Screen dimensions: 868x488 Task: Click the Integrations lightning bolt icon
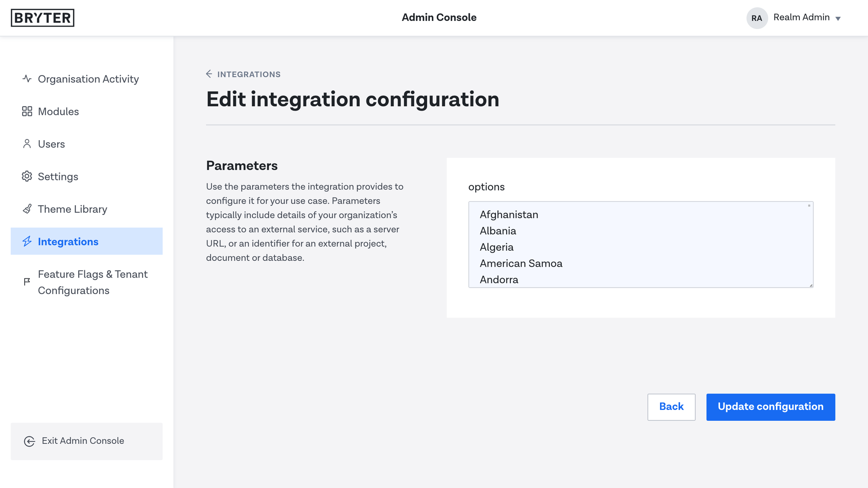(27, 242)
